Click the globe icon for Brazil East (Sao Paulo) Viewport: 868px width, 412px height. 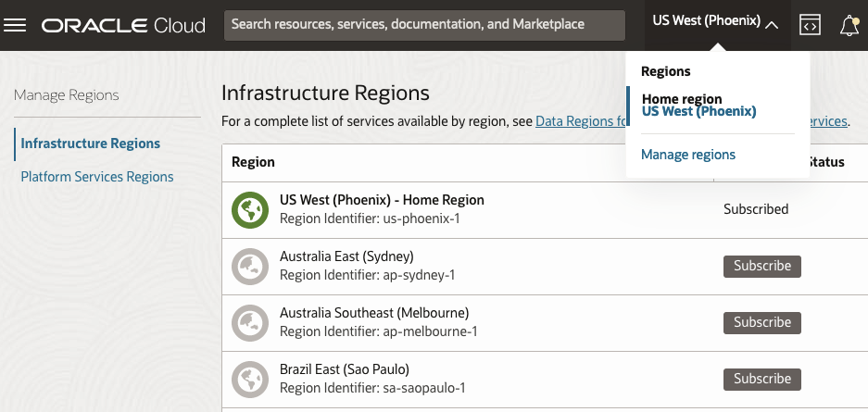click(250, 380)
